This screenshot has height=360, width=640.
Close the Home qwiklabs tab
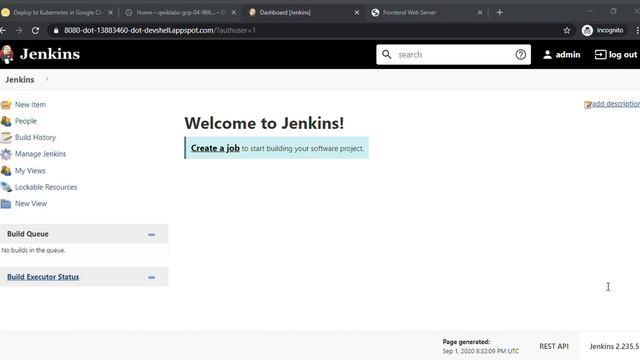click(234, 13)
